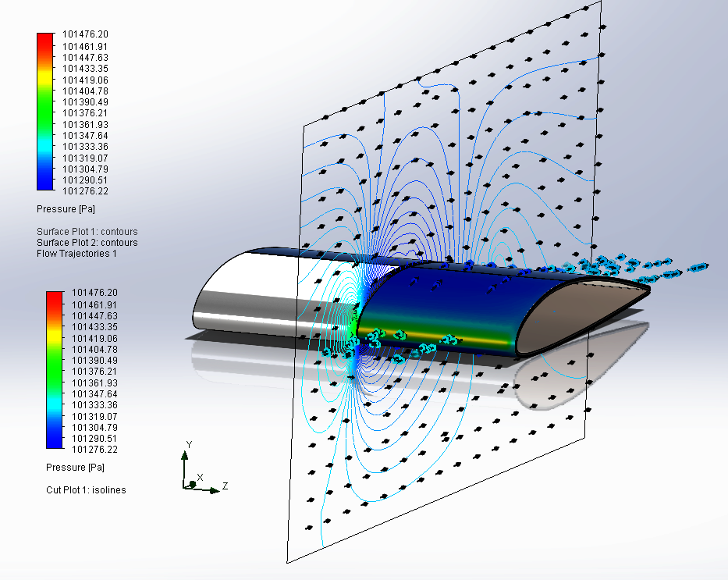Viewport: 728px width, 580px height.
Task: Select 'Flow Trajectories 1' legend label
Action: [76, 254]
